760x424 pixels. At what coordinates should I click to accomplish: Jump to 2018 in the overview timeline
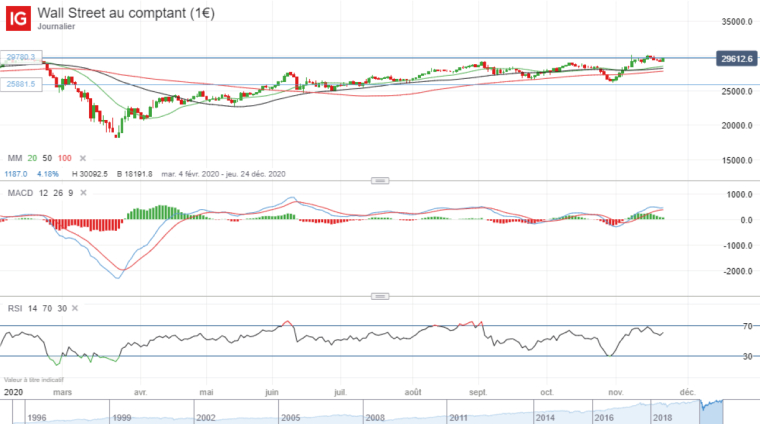point(663,418)
